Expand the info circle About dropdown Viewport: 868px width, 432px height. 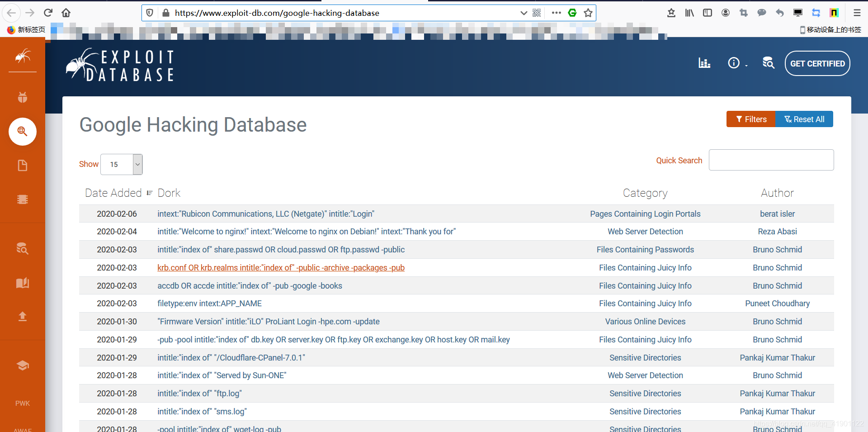[x=737, y=63]
